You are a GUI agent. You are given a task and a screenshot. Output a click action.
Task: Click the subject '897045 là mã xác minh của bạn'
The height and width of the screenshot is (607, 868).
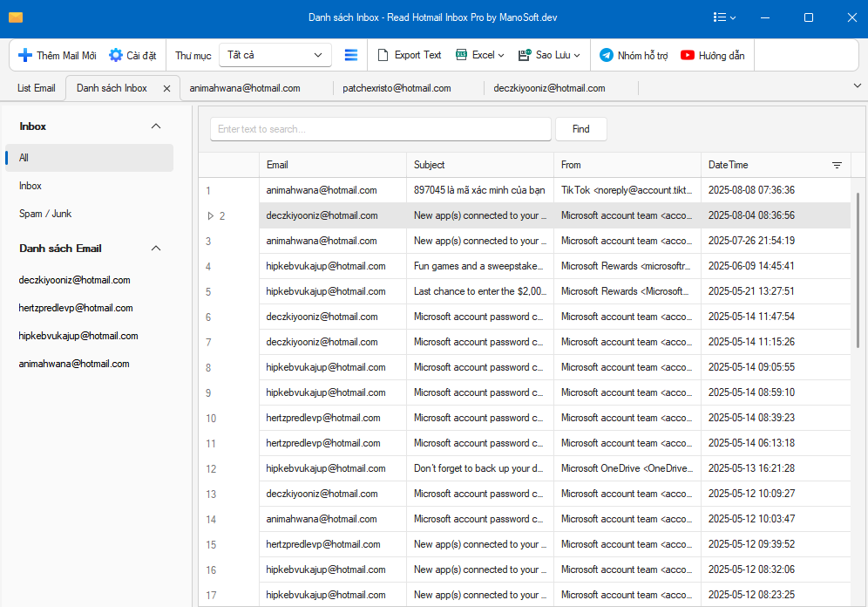click(x=479, y=190)
